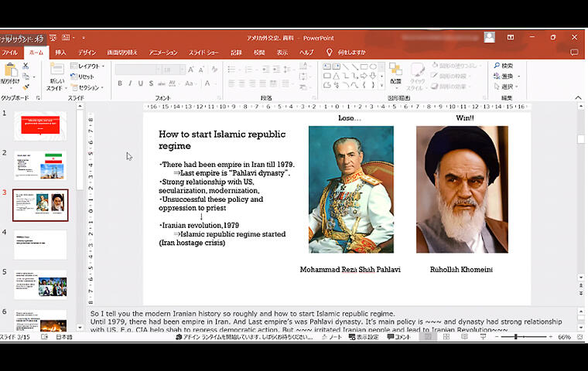The image size is (588, 371).
Task: Select slide 2 thumbnail with Iran flag
Action: pos(40,165)
